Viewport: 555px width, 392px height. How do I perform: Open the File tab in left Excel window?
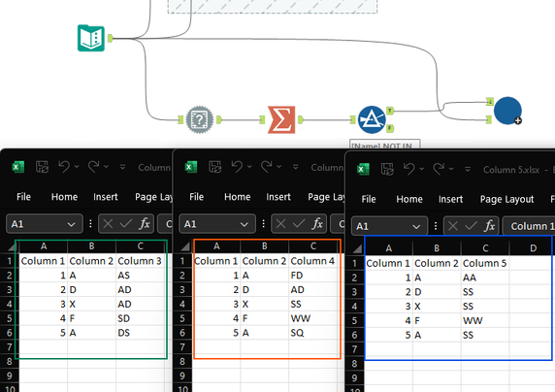[x=23, y=197]
